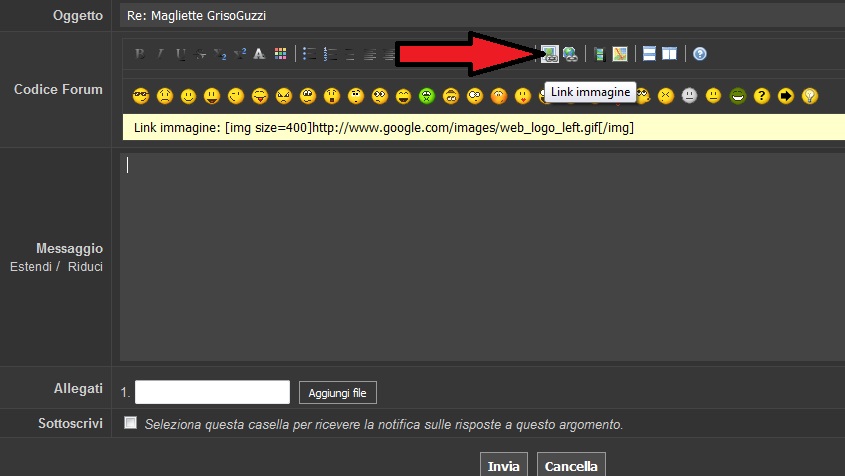Insert a numbered list
Image resolution: width=845 pixels, height=476 pixels.
click(330, 54)
